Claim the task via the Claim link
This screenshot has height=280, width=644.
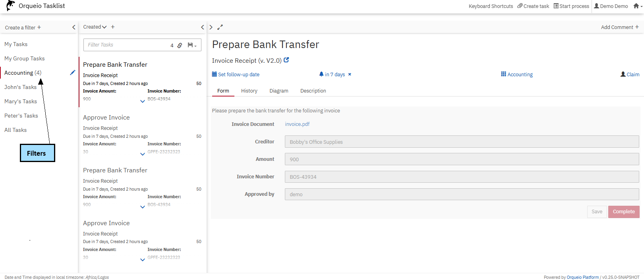coord(630,75)
